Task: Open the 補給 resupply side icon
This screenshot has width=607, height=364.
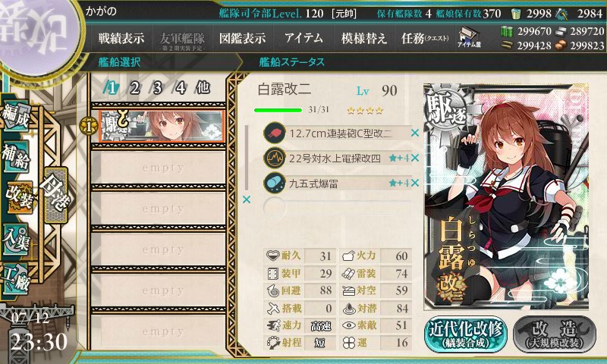Action: [x=16, y=155]
